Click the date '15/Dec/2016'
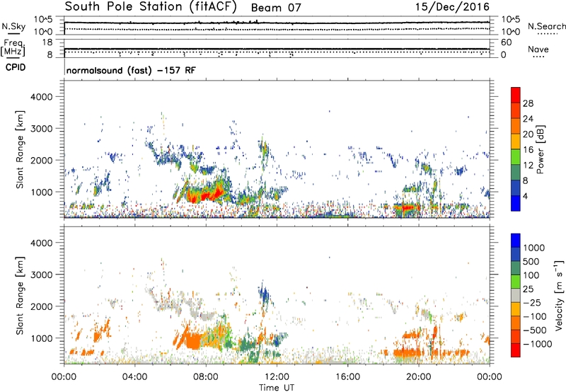The width and height of the screenshot is (566, 392). [452, 7]
